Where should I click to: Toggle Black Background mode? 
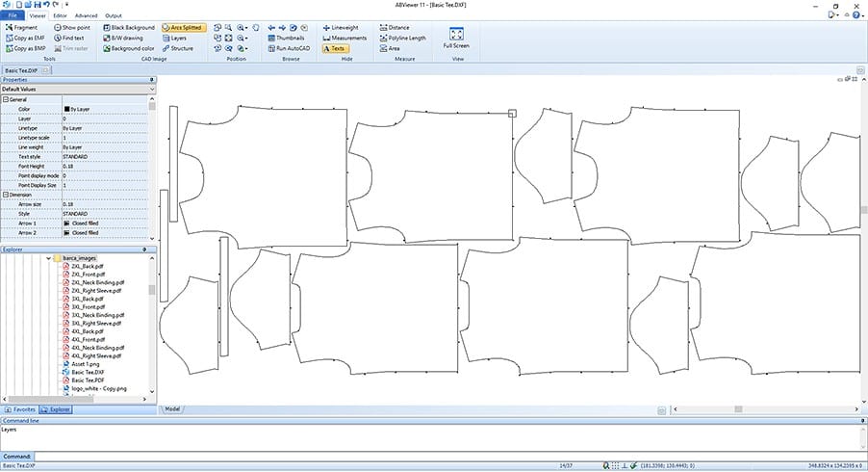131,28
